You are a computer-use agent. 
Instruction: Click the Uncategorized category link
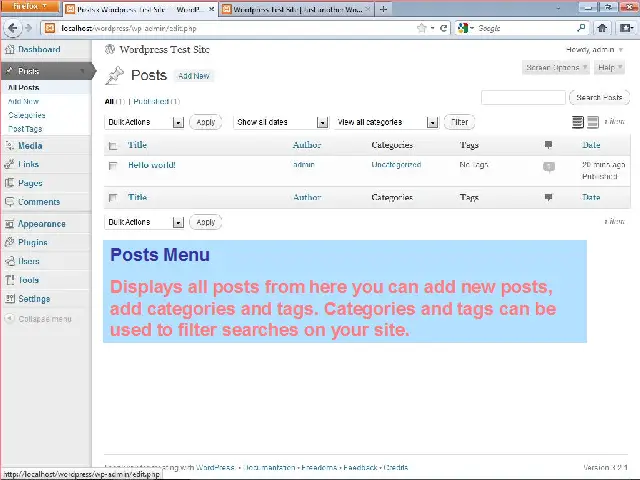(x=396, y=164)
